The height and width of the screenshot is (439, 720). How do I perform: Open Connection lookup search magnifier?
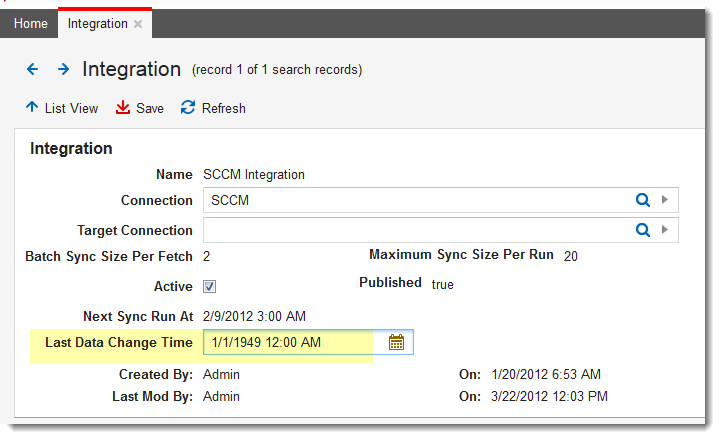click(x=643, y=200)
